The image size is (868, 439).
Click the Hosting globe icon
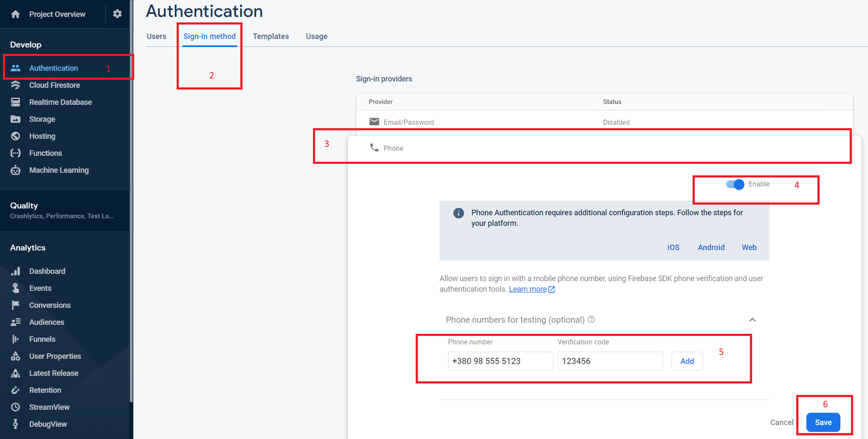tap(15, 136)
